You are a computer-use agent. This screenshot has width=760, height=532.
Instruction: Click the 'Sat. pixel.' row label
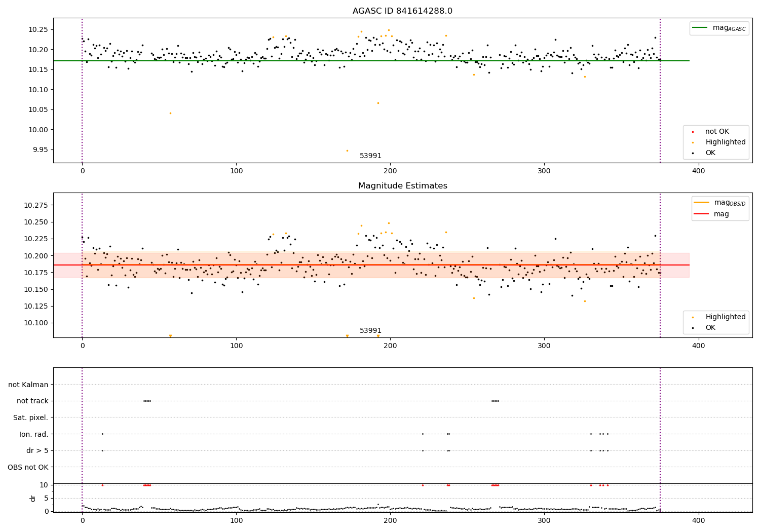click(x=31, y=417)
